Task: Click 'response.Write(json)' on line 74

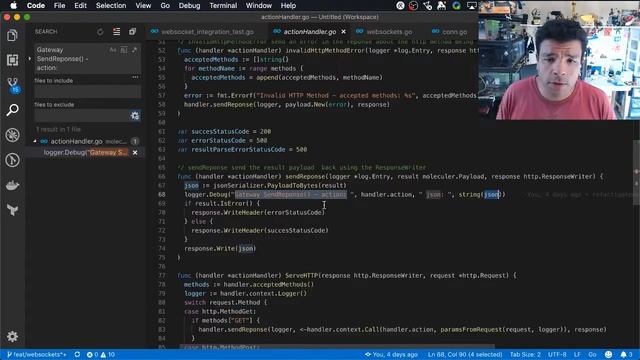Action: pyautogui.click(x=220, y=249)
